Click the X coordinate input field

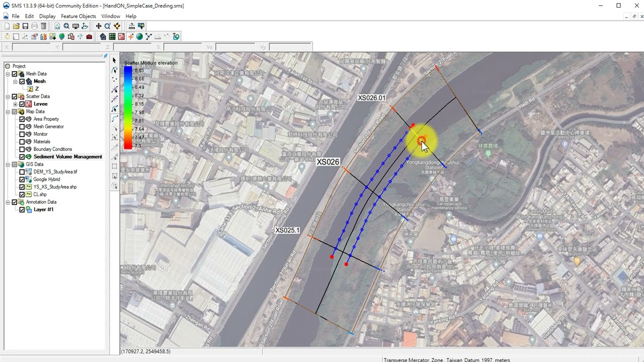(31, 47)
